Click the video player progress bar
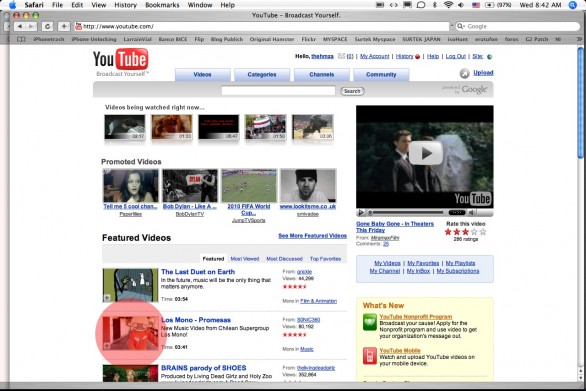 tap(407, 213)
